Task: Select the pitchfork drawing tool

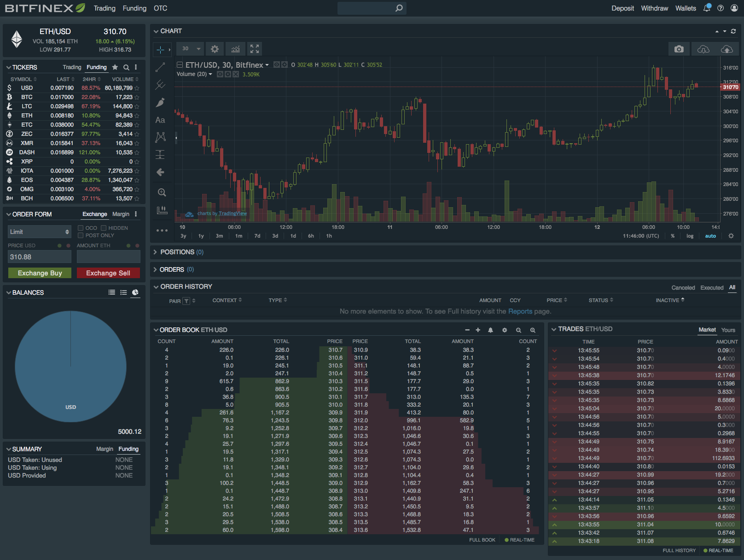Action: (x=160, y=85)
